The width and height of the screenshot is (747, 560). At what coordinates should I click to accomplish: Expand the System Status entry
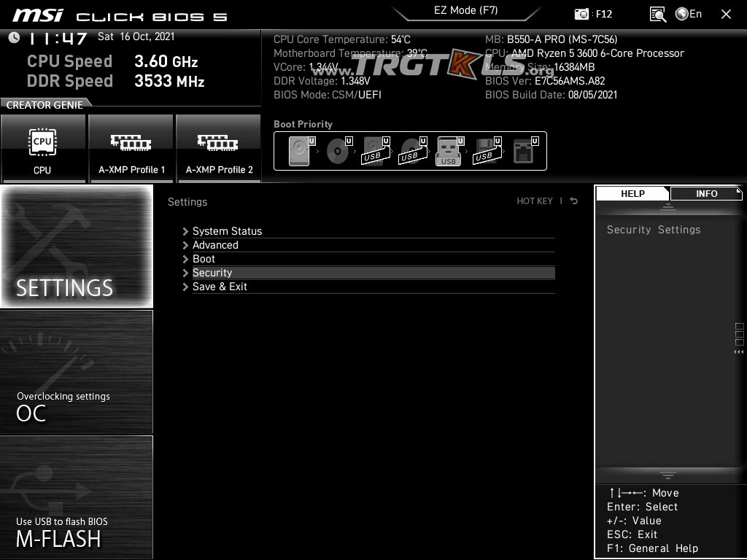tap(227, 231)
